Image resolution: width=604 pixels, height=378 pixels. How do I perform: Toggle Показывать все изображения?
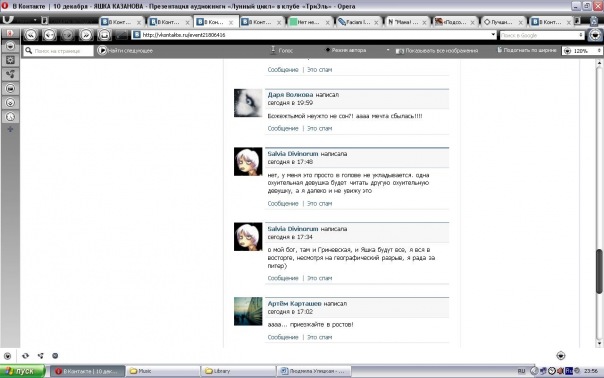437,50
